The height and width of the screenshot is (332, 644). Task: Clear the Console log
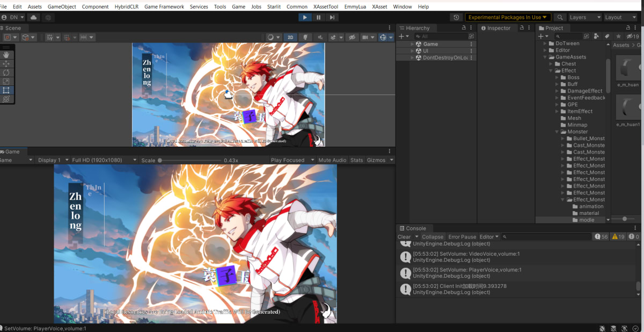tap(404, 236)
